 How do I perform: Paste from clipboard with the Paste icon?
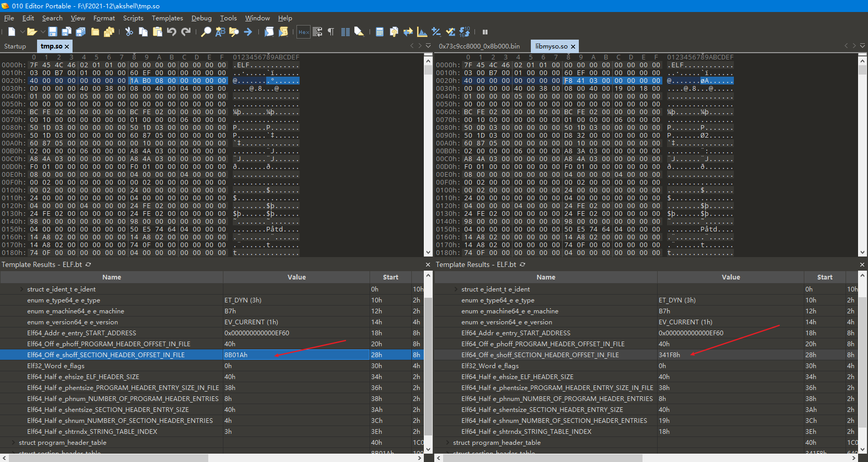click(x=157, y=32)
